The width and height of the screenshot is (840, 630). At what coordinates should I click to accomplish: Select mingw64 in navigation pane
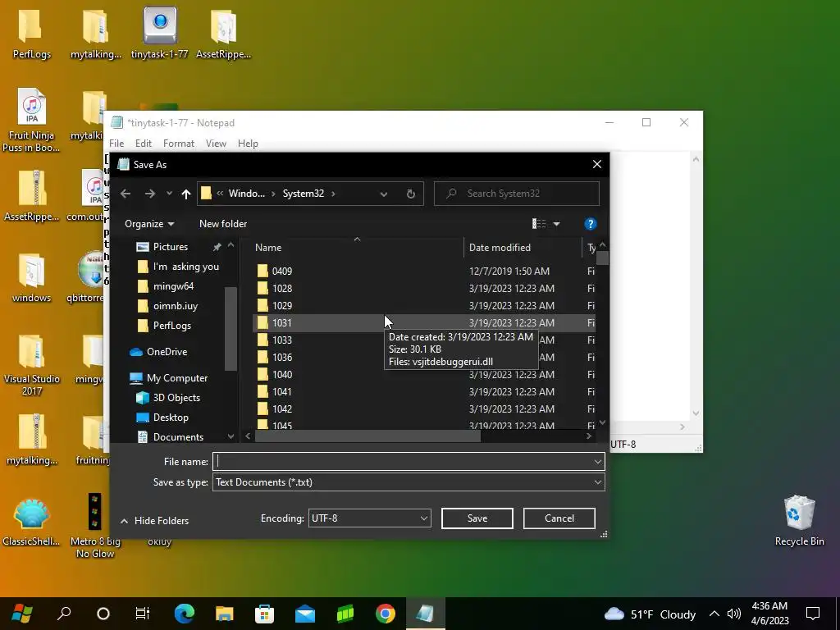point(173,286)
